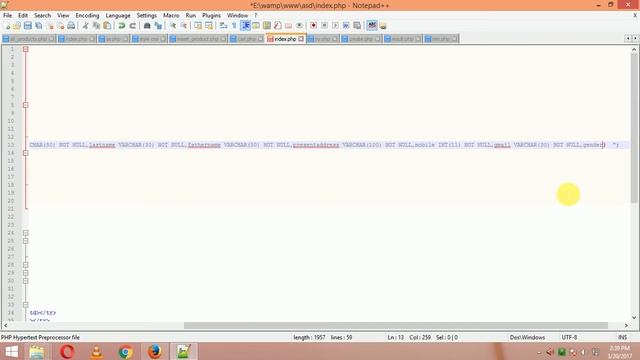Run macro multiple times with fast-forward icon
The image size is (640, 360).
tap(346, 26)
